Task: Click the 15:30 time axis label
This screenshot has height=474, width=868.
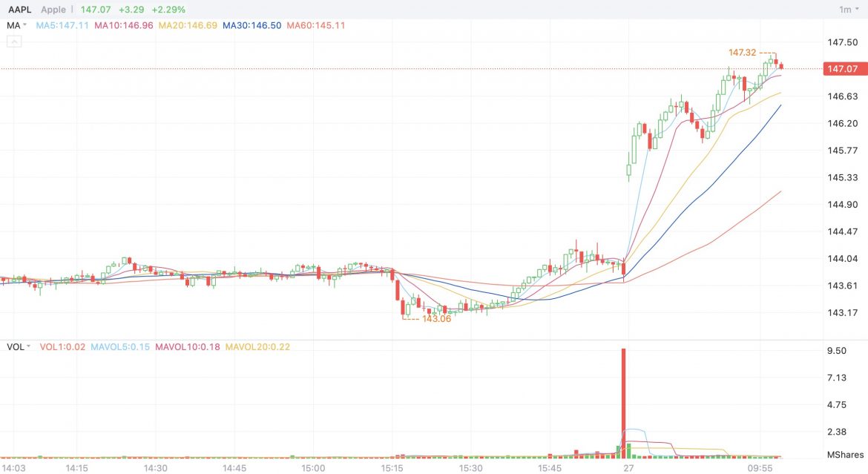Action: click(470, 468)
